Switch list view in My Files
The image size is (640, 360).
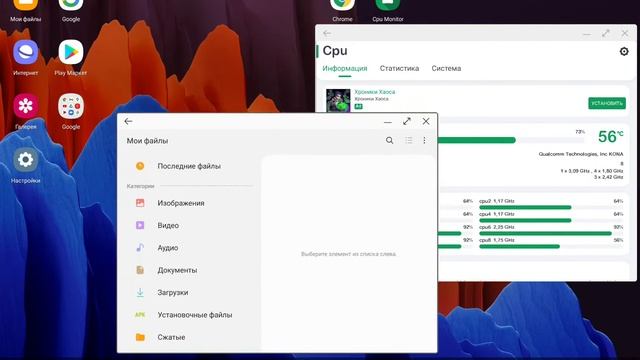pos(409,140)
